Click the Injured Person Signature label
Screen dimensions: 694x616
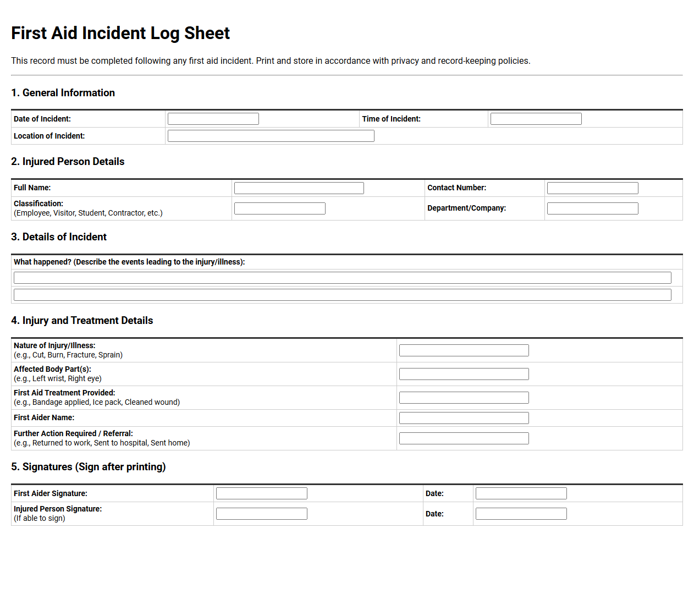tap(58, 509)
